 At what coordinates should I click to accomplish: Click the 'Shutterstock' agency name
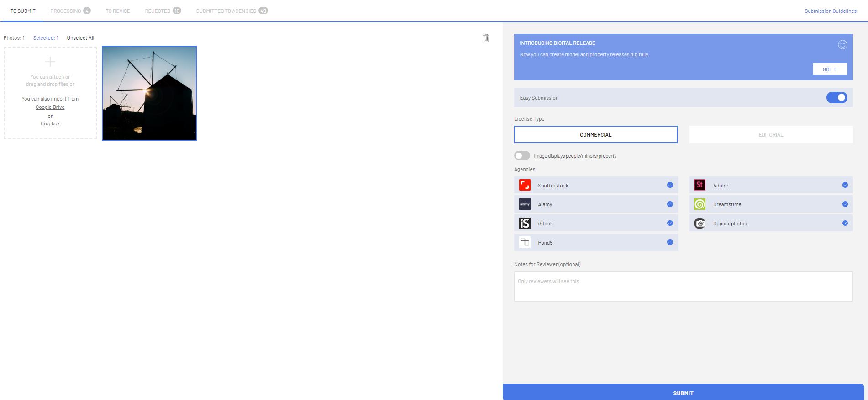[x=553, y=186]
